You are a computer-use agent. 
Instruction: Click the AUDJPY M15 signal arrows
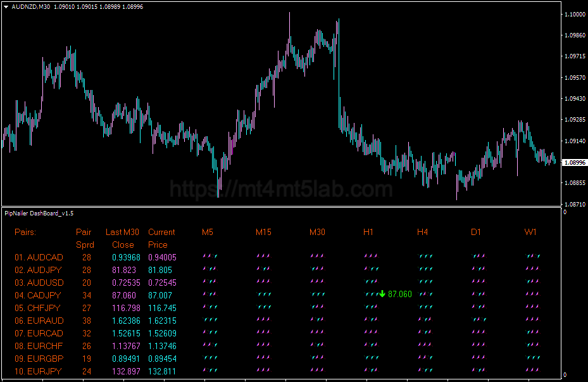tap(264, 269)
